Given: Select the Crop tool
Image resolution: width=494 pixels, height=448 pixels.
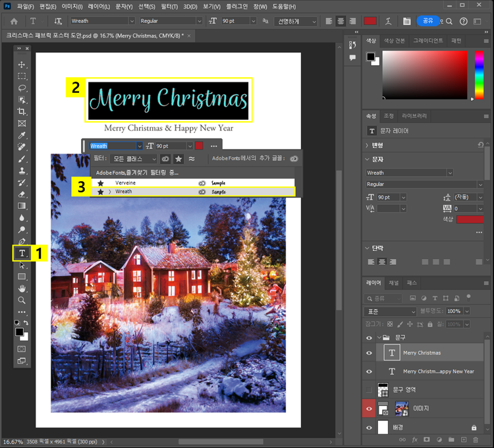Looking at the screenshot, I should coord(22,111).
